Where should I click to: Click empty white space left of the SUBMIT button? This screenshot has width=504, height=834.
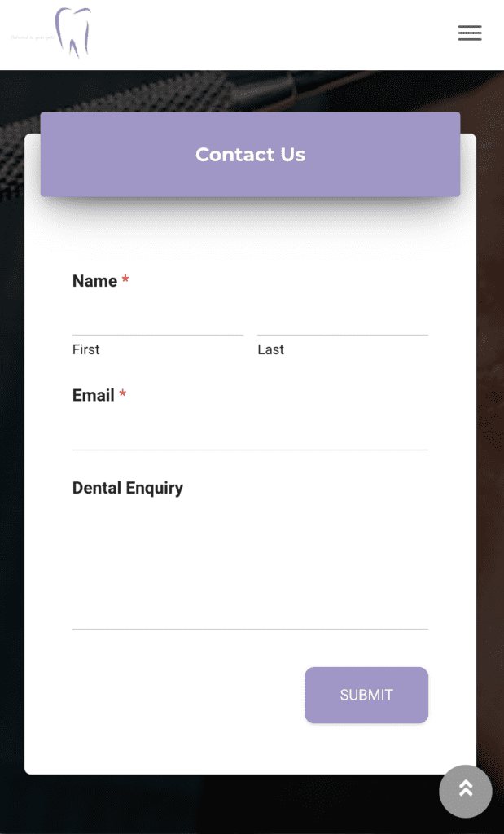179,695
